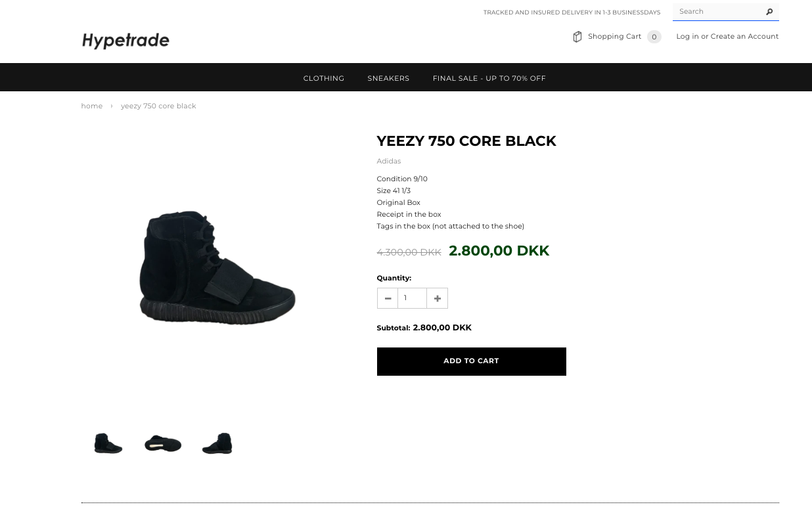The height and width of the screenshot is (513, 812).
Task: Increase quantity with the plus button
Action: point(437,298)
